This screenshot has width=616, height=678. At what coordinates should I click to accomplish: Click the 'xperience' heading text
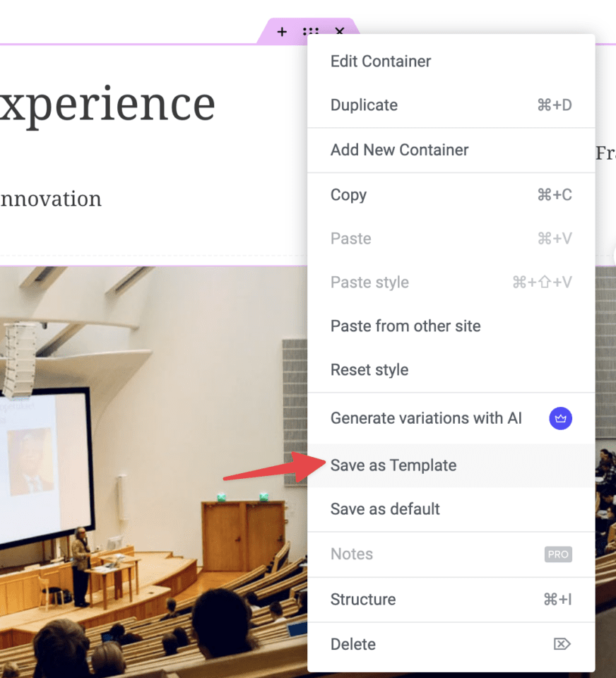tap(107, 105)
